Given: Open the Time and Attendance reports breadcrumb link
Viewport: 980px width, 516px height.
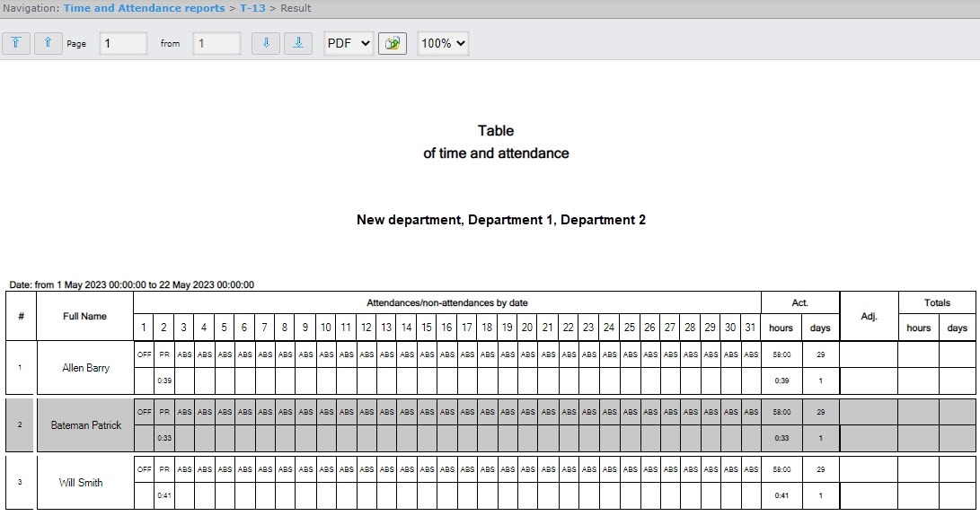Looking at the screenshot, I should 144,8.
